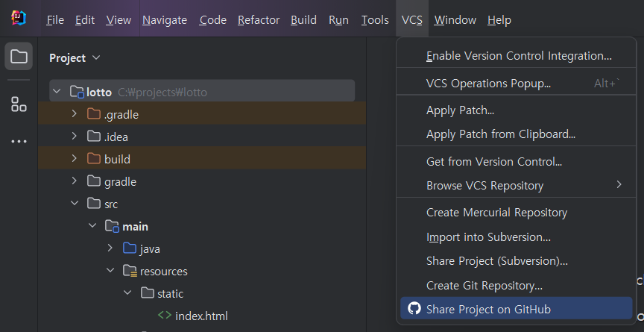Open the Project tool window folder icon
The height and width of the screenshot is (332, 644).
pos(19,56)
